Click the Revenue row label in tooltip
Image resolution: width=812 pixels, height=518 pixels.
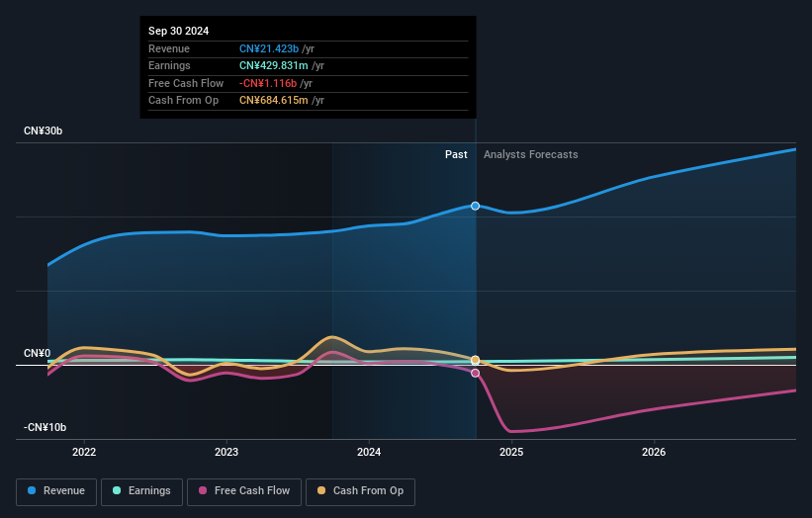pyautogui.click(x=169, y=48)
